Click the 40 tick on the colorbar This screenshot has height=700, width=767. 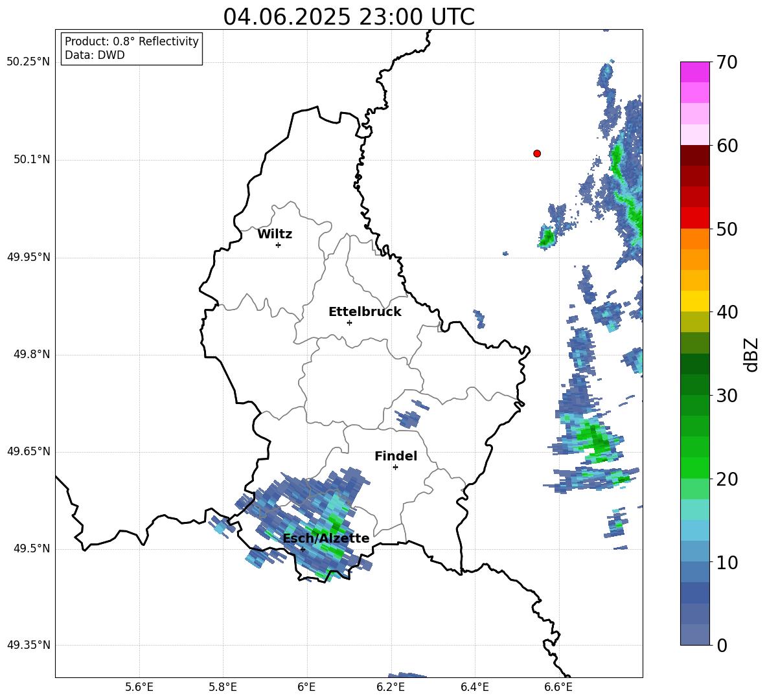[x=727, y=312]
